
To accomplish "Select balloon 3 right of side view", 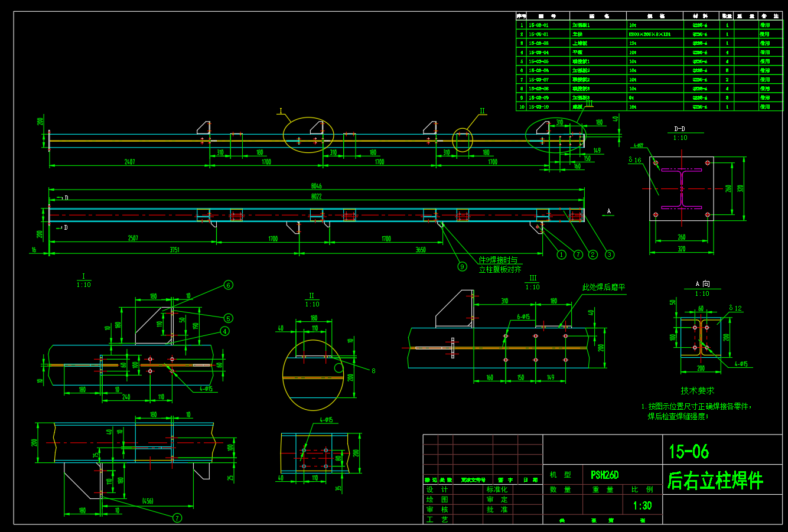I will (609, 254).
